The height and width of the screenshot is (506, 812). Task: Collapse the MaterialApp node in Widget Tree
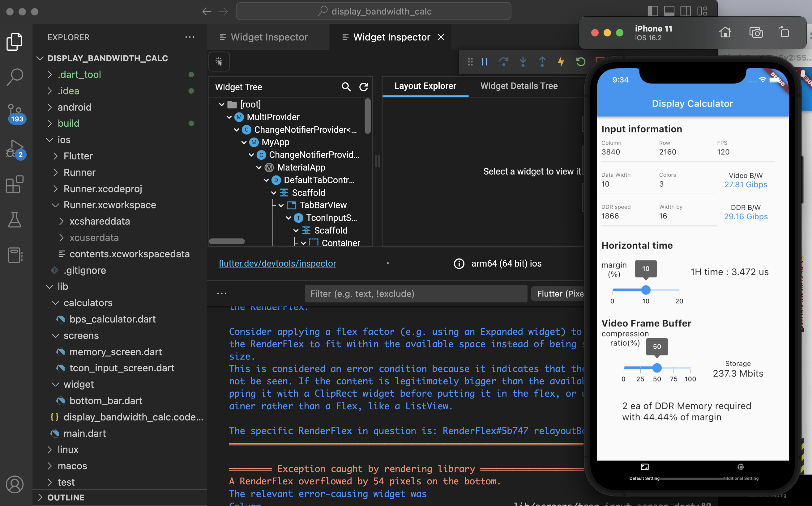(x=259, y=167)
